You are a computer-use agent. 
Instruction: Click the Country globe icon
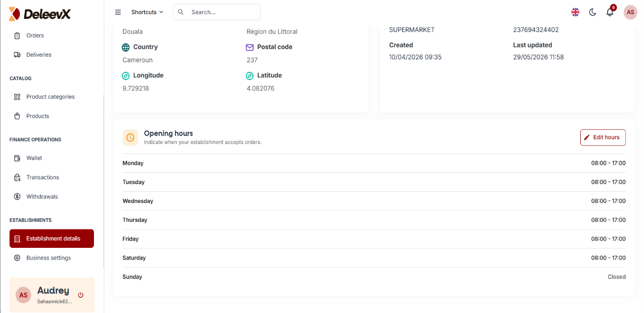(x=126, y=47)
